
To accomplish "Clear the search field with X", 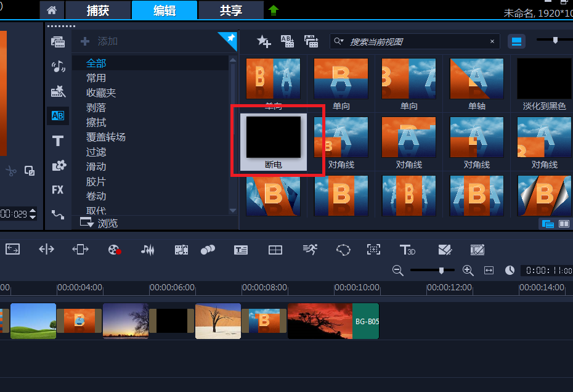I will click(492, 41).
